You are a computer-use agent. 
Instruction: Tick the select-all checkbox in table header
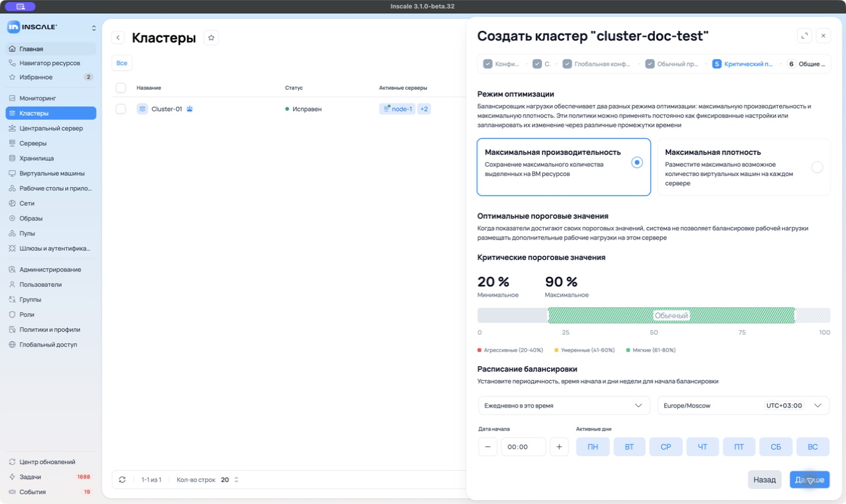click(x=121, y=87)
